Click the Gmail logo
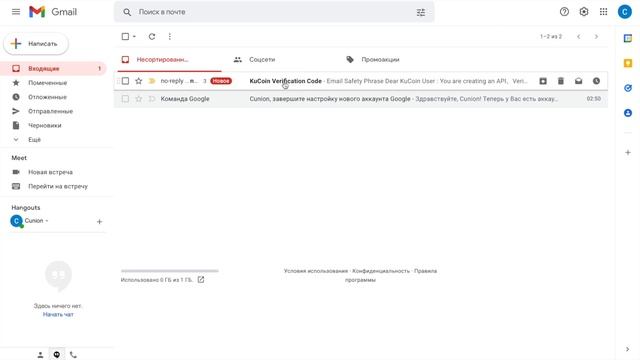This screenshot has width=640, height=360. point(53,12)
